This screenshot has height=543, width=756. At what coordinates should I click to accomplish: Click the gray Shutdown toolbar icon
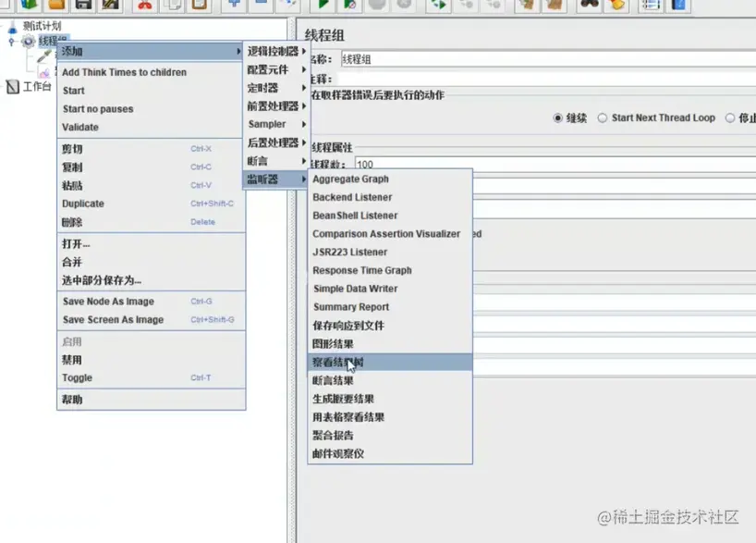pos(404,5)
